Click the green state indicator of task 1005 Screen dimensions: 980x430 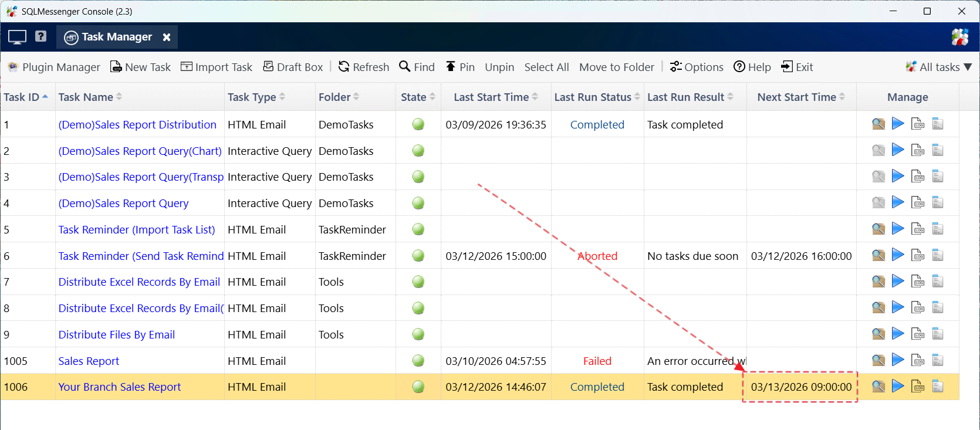click(418, 360)
